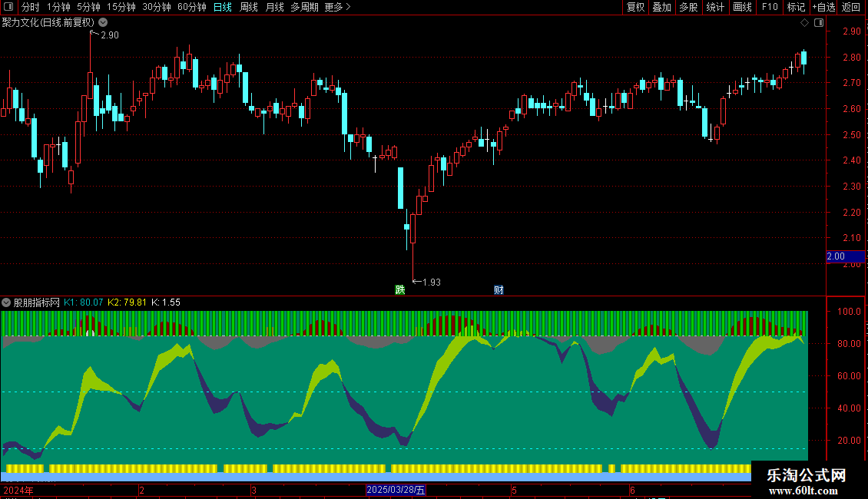
Task: Switch to 月线 monthly chart
Action: pyautogui.click(x=274, y=7)
